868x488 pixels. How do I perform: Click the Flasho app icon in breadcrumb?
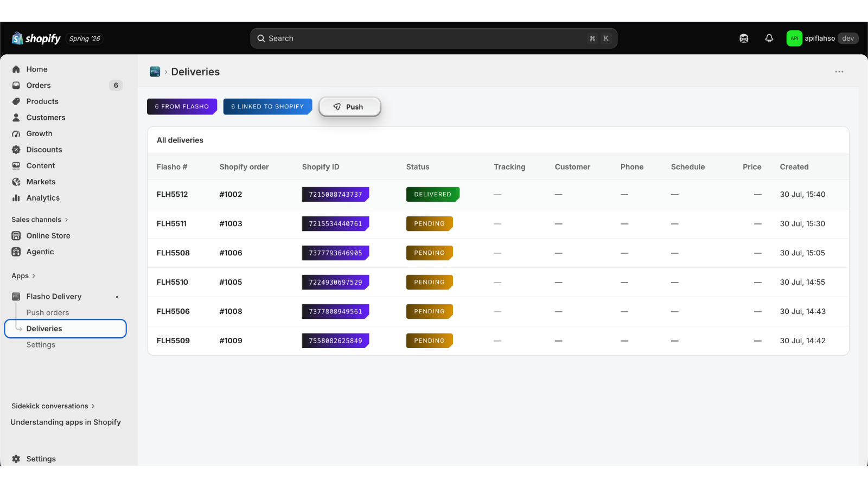(155, 72)
